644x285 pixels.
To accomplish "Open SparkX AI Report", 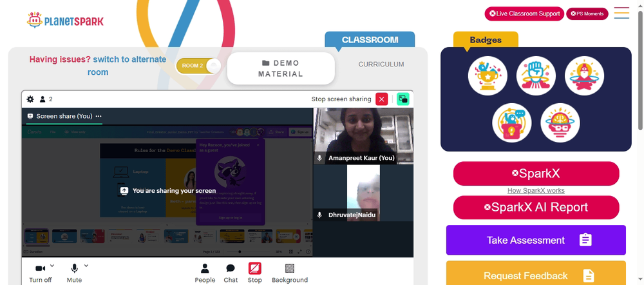I will pyautogui.click(x=536, y=207).
